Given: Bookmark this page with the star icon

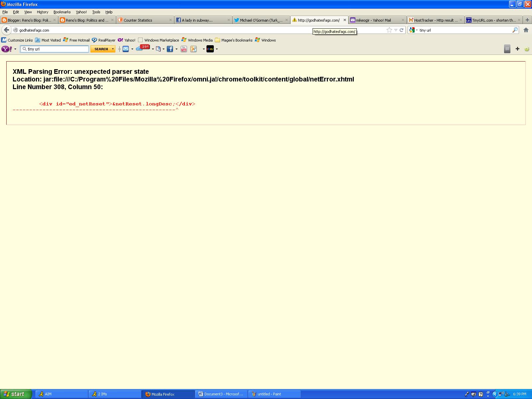Looking at the screenshot, I should 389,30.
